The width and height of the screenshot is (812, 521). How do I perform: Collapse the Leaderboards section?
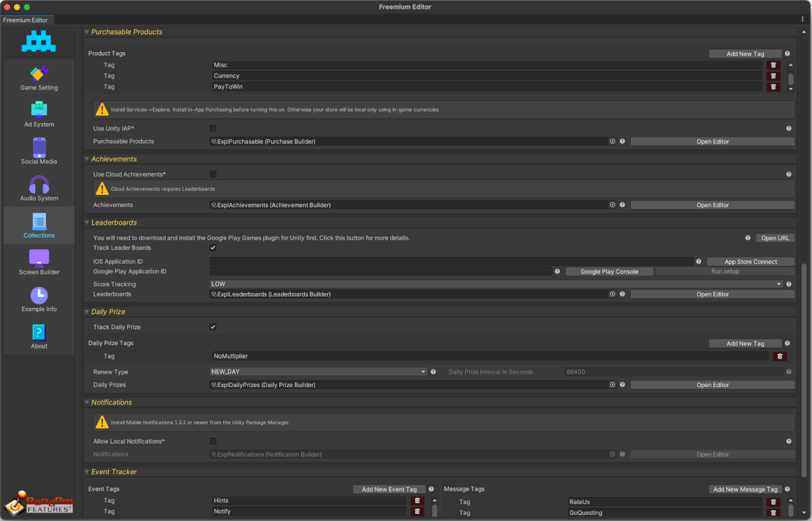click(87, 223)
